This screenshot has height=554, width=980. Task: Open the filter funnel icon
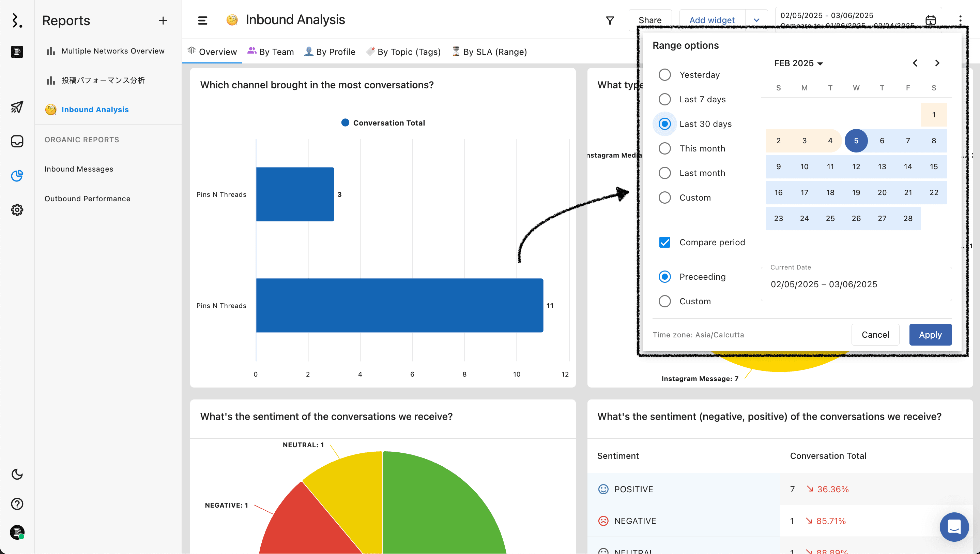[x=610, y=20]
